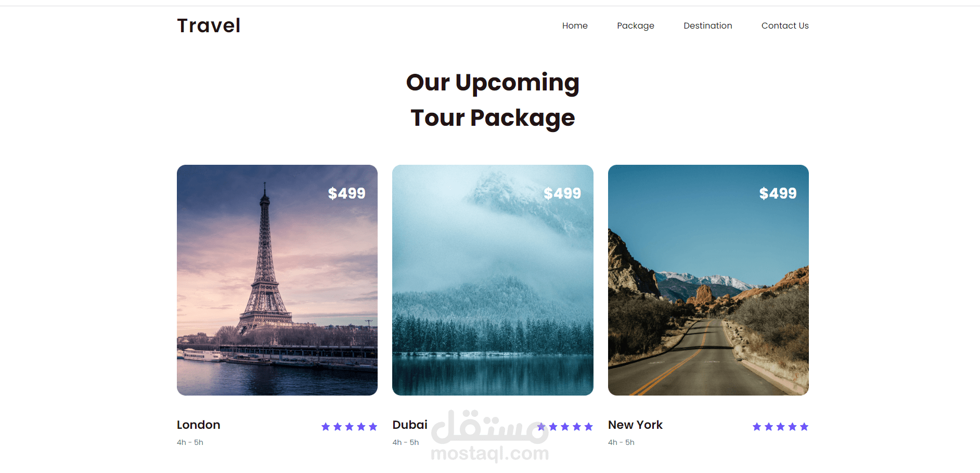Open the Package navigation link

click(636, 25)
